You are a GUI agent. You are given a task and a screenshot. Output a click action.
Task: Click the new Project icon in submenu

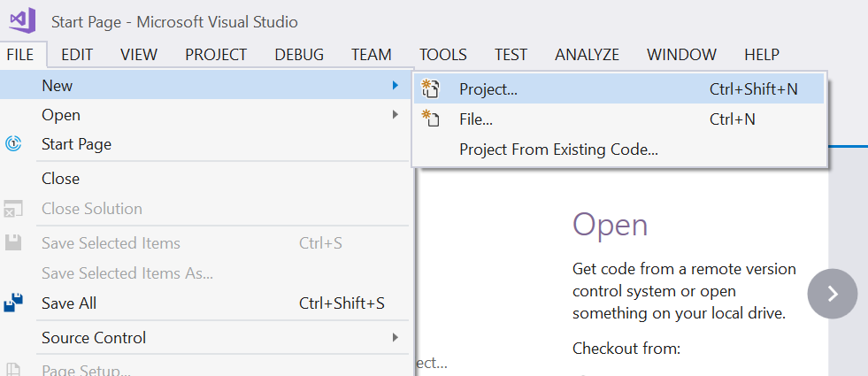click(430, 88)
